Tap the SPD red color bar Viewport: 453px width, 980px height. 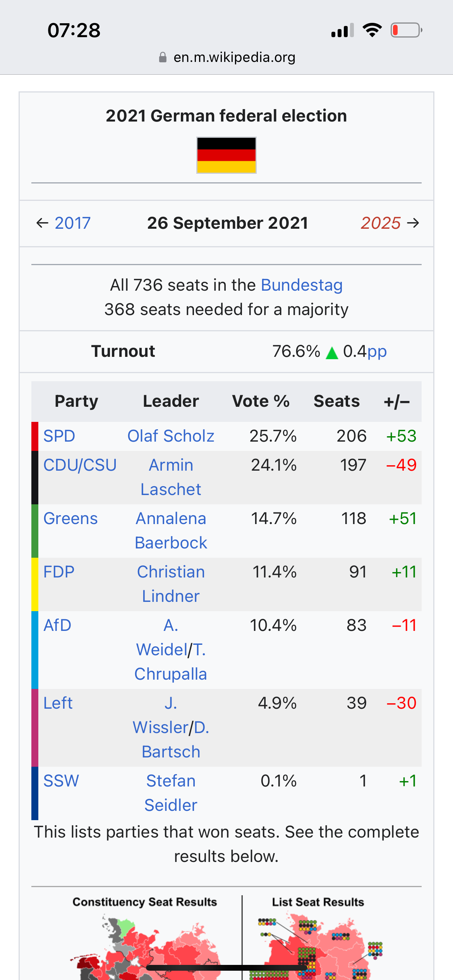click(35, 436)
